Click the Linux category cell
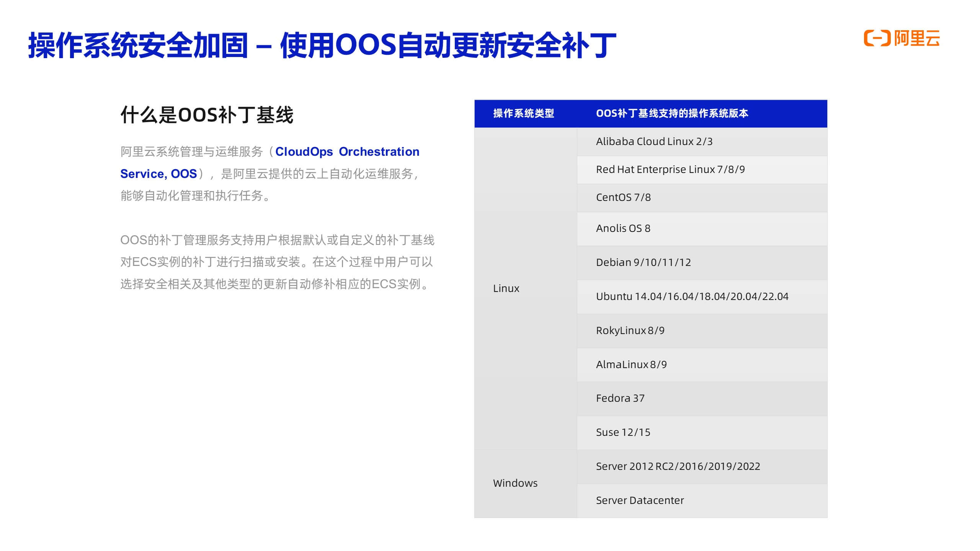The image size is (980, 551). (526, 289)
